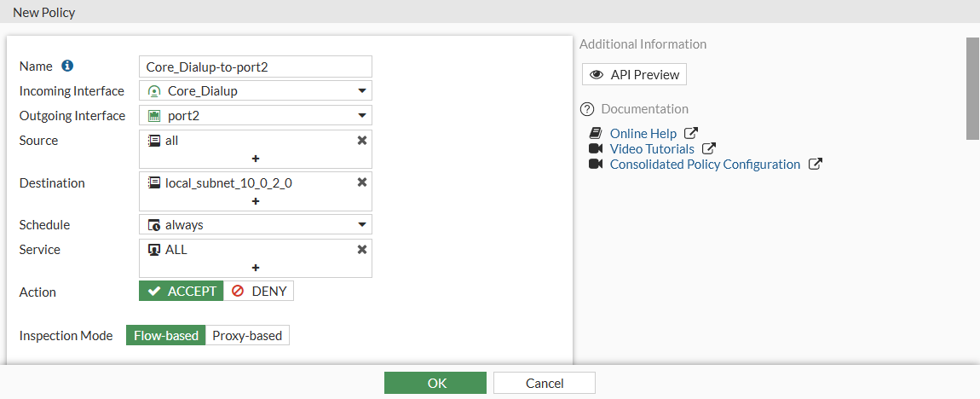Click the API Preview button

634,74
